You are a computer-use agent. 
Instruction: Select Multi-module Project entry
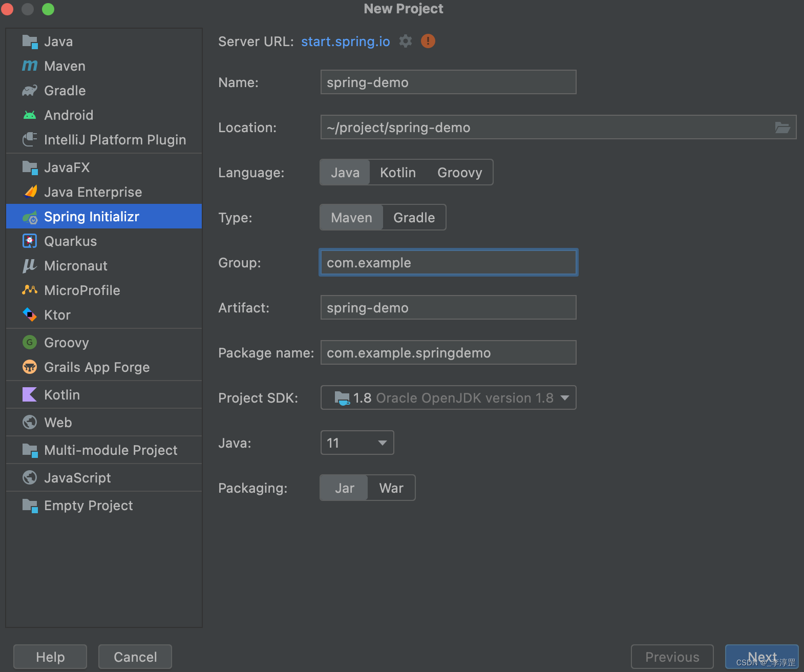104,450
